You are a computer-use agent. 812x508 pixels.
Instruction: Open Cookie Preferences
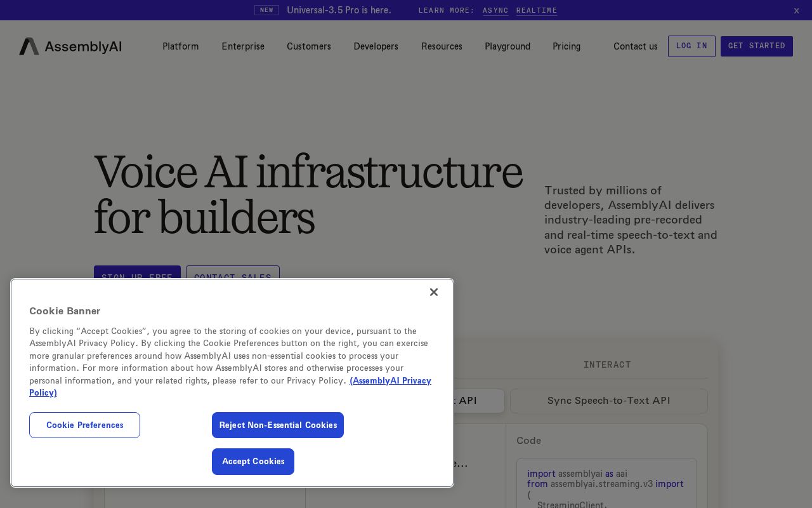click(x=84, y=425)
